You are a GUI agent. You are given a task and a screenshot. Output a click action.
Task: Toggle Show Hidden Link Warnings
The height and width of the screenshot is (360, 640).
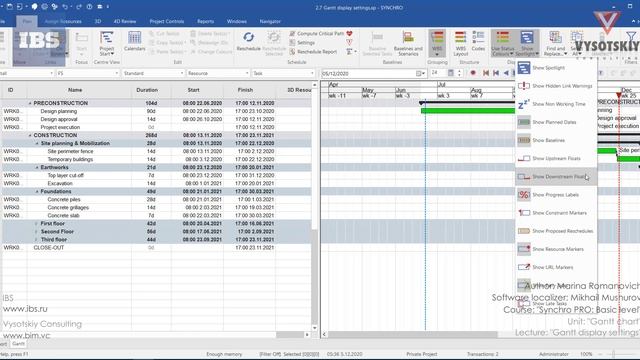[x=556, y=86]
